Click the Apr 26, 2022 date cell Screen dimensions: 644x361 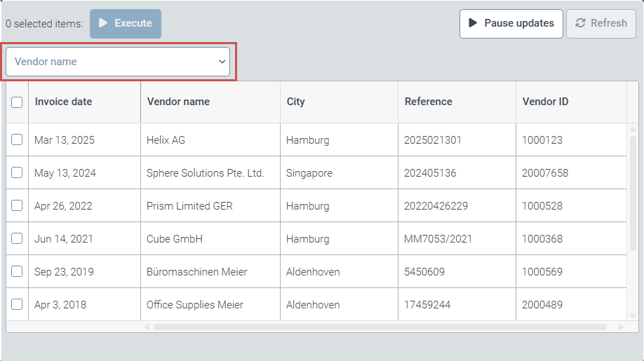tap(84, 205)
